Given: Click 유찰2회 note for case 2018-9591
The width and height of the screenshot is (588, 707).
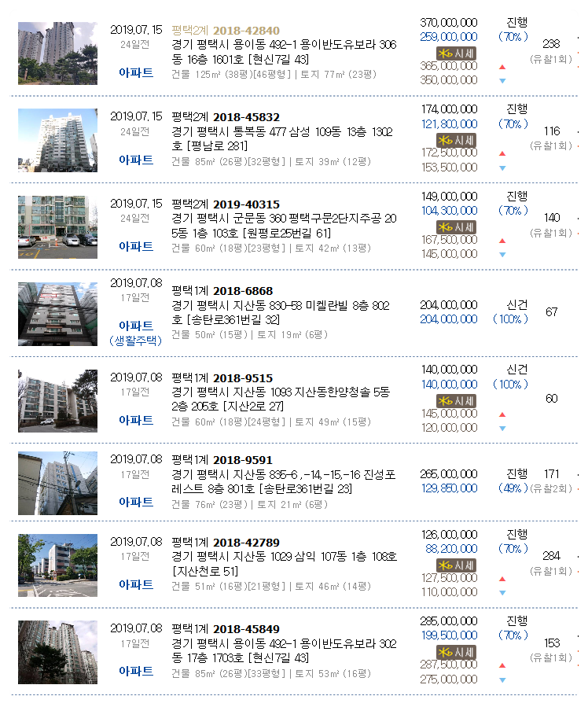Looking at the screenshot, I should [x=551, y=488].
